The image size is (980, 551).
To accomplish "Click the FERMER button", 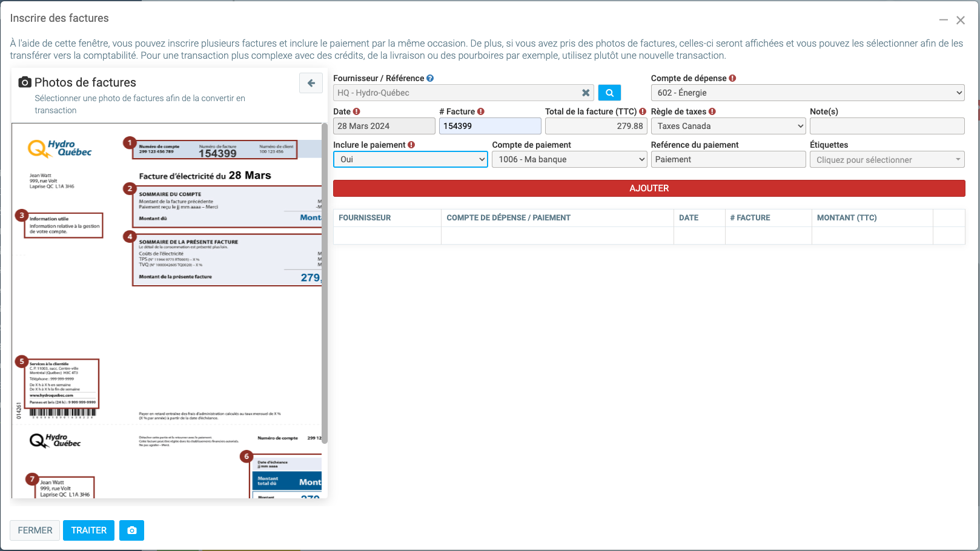I will (x=35, y=530).
